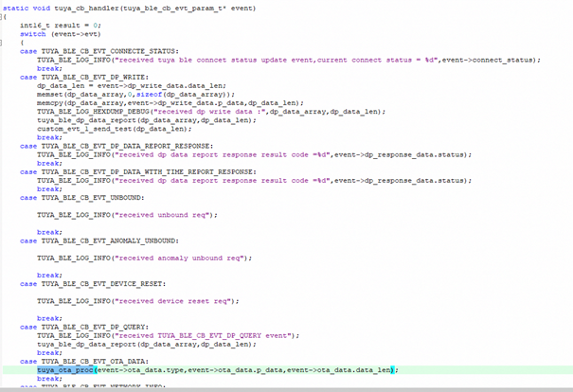The image size is (573, 392).
Task: Click case TUYA_BLE_CB_EVT_CONNECTE_STATUS label
Action: [102, 51]
